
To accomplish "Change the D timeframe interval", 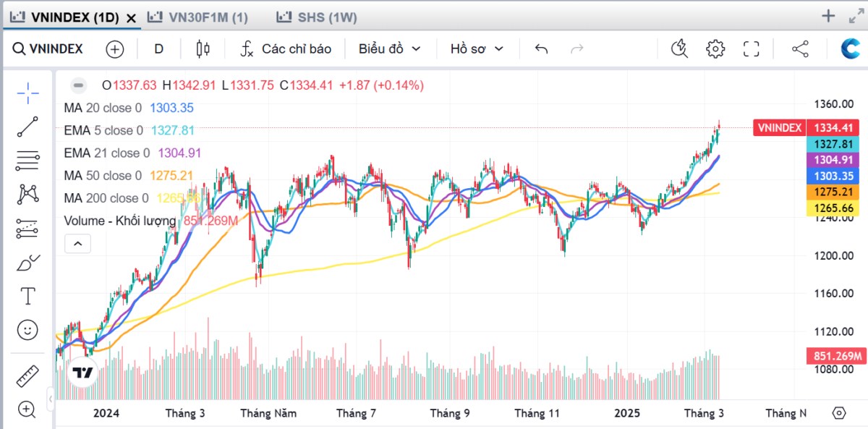I will (x=158, y=49).
